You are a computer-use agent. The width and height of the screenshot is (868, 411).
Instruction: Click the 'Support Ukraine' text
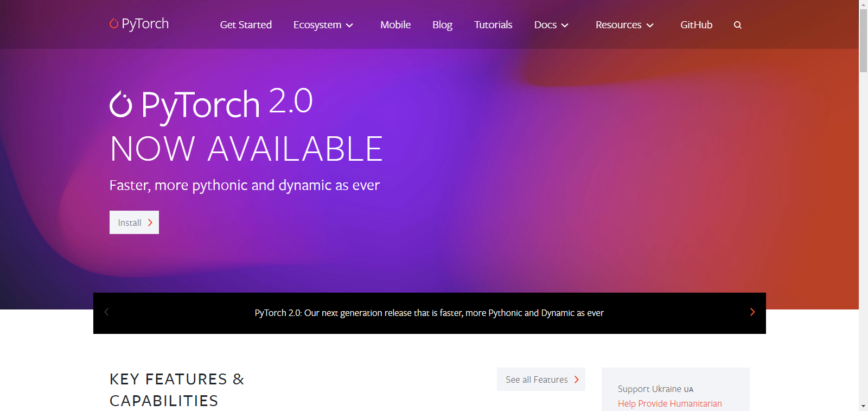click(x=649, y=389)
